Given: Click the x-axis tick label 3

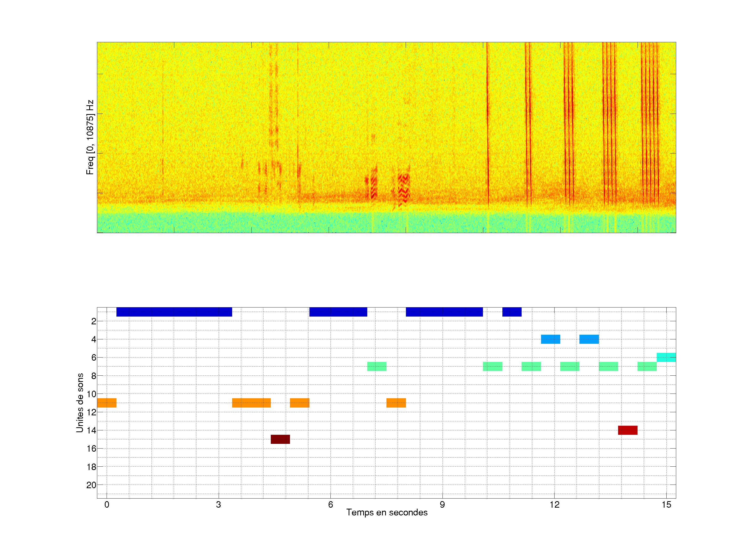Looking at the screenshot, I should pyautogui.click(x=218, y=505).
